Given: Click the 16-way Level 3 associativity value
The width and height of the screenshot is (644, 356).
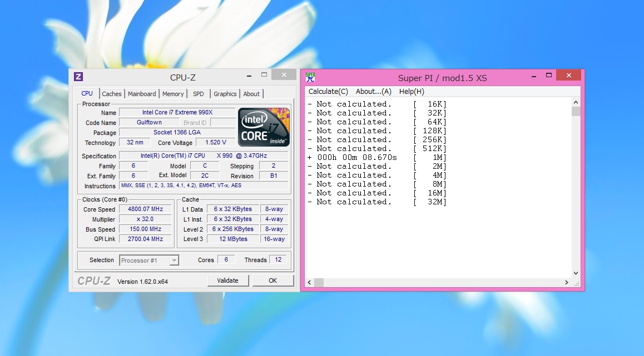Looking at the screenshot, I should click(x=274, y=239).
